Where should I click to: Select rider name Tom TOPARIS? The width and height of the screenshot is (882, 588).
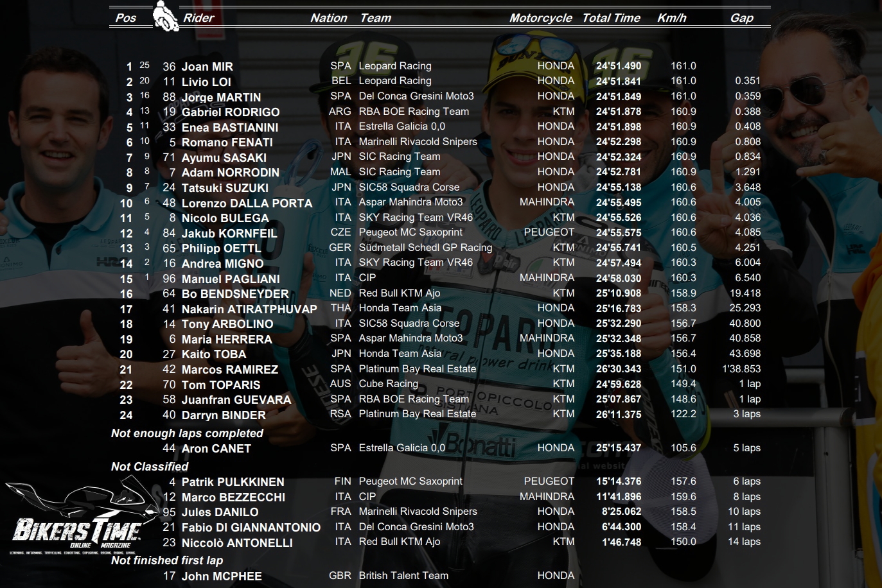[221, 385]
